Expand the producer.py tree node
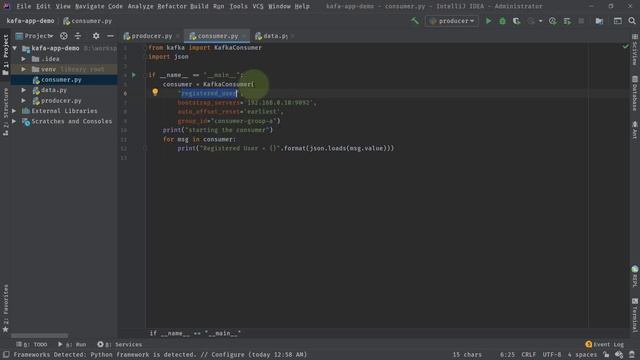 point(24,100)
